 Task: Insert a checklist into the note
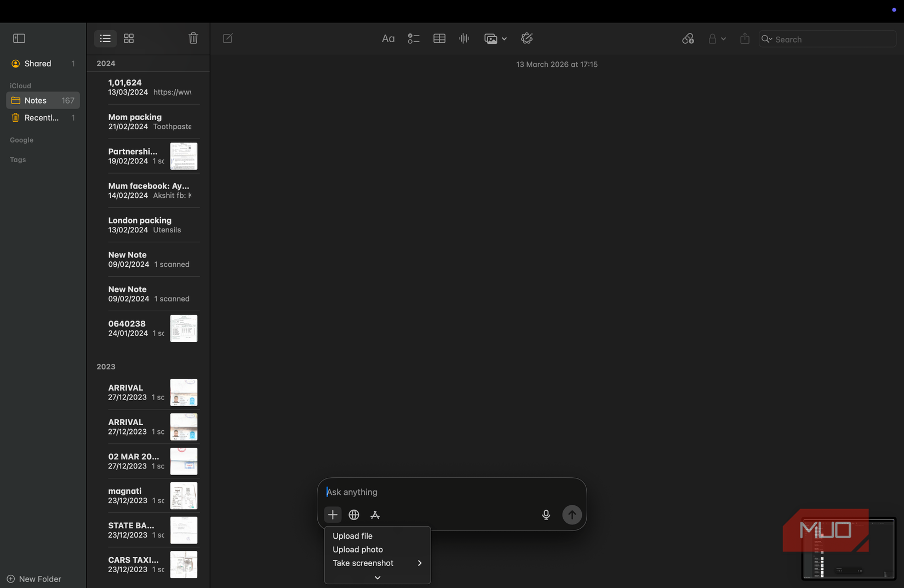click(x=414, y=38)
